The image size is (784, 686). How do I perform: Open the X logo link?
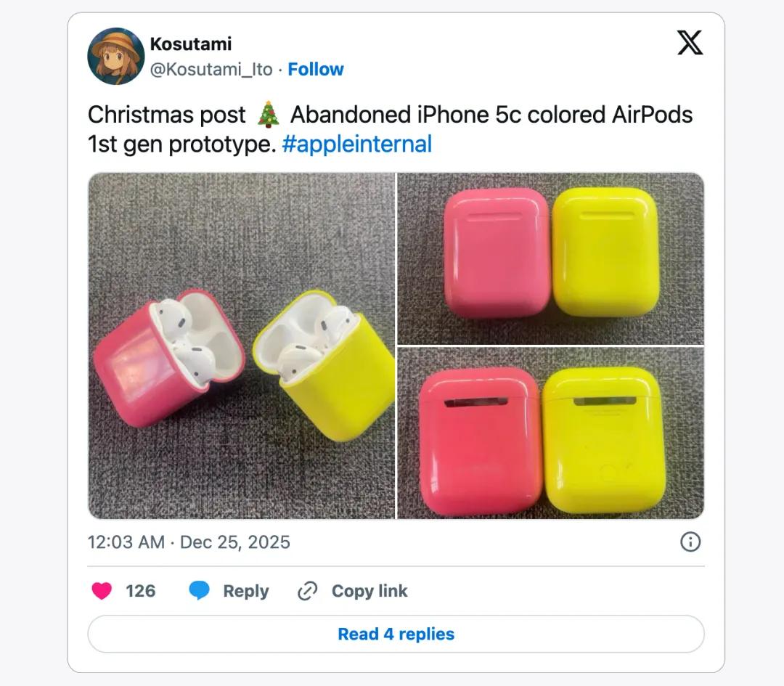tap(690, 43)
